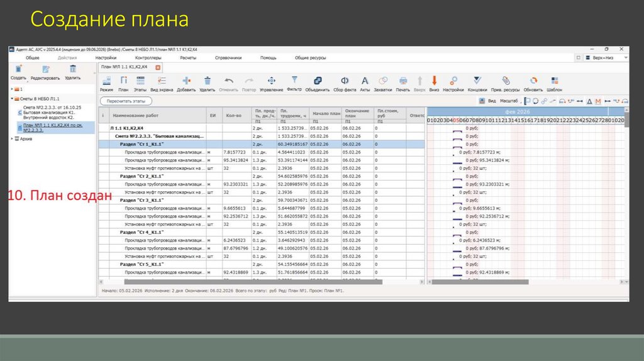644x361 pixels.
Task: Click the Повтор redo arrow
Action: [x=249, y=81]
